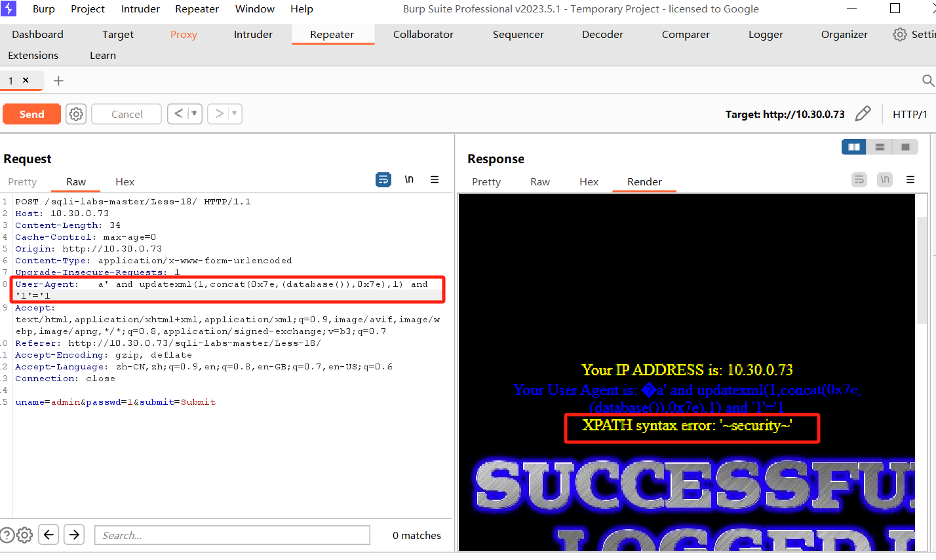Viewport: 936px width, 560px height.
Task: Go back to previous request in history
Action: [178, 114]
